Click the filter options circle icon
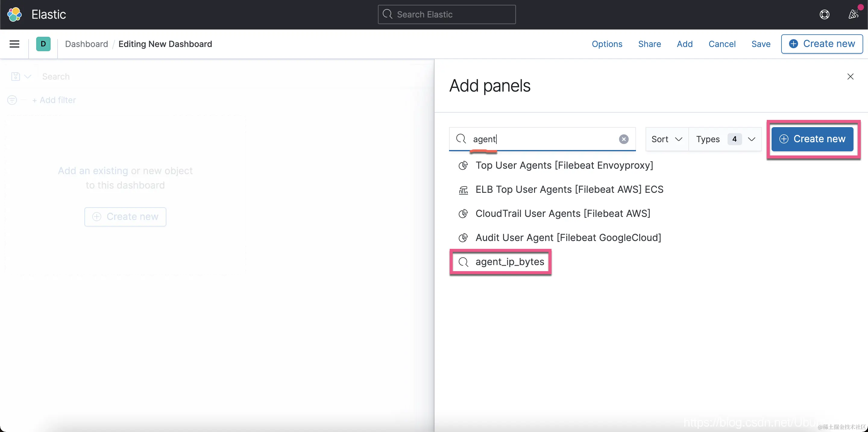868x432 pixels. [x=12, y=100]
